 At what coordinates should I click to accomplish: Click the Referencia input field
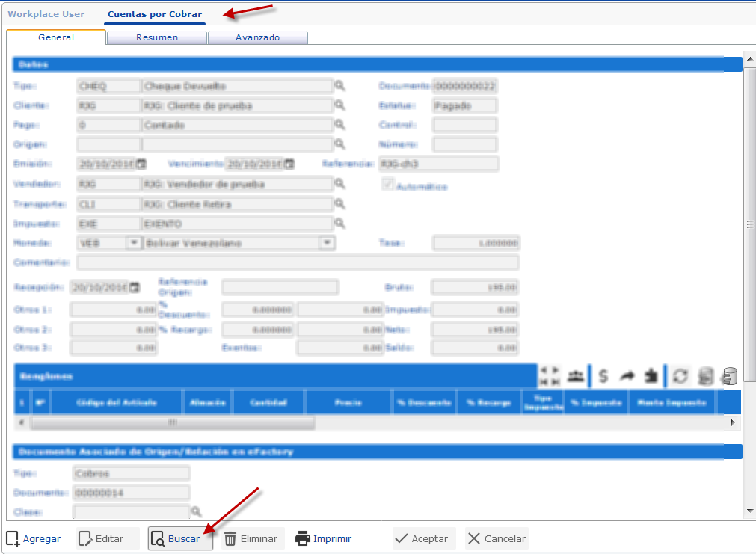(438, 164)
